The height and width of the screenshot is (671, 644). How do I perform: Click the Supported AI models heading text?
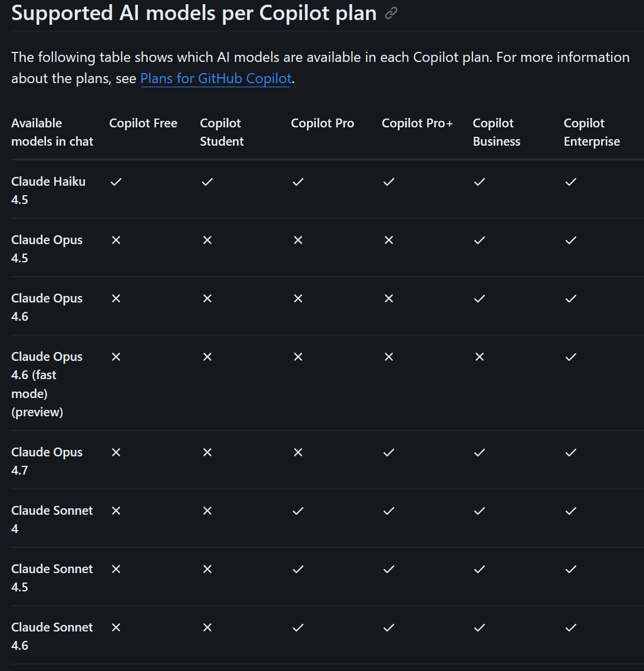pos(194,13)
